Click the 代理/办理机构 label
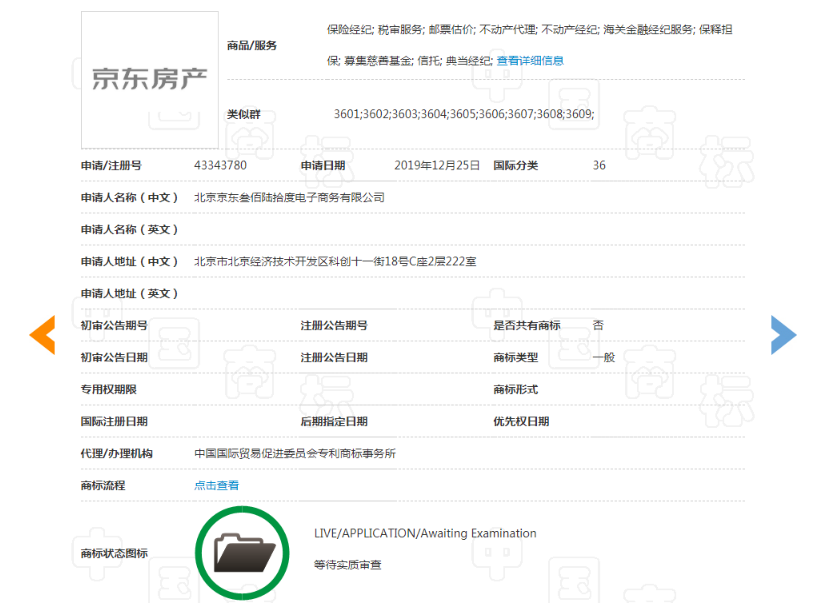 [x=116, y=453]
